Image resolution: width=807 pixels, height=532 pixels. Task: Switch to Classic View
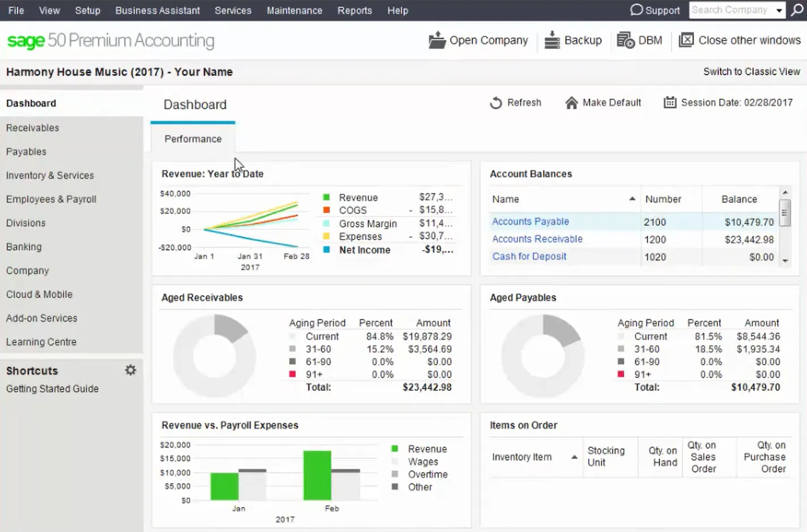point(751,72)
